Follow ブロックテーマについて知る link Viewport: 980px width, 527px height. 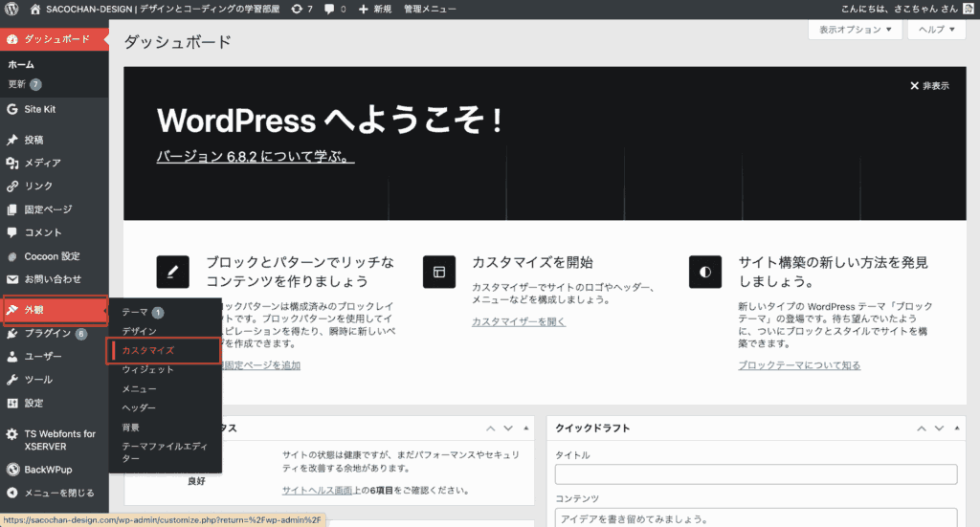click(x=799, y=365)
